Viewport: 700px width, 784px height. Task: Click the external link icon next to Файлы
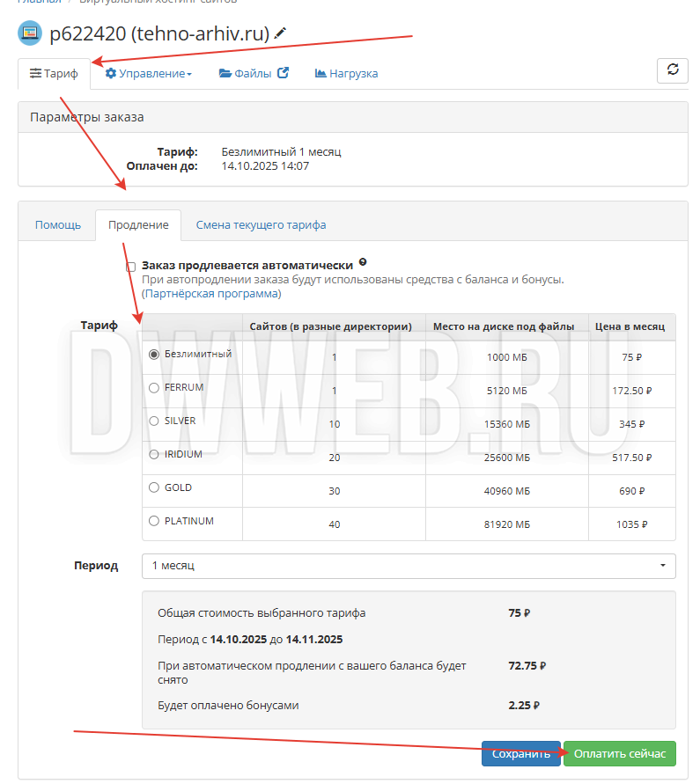click(x=284, y=74)
